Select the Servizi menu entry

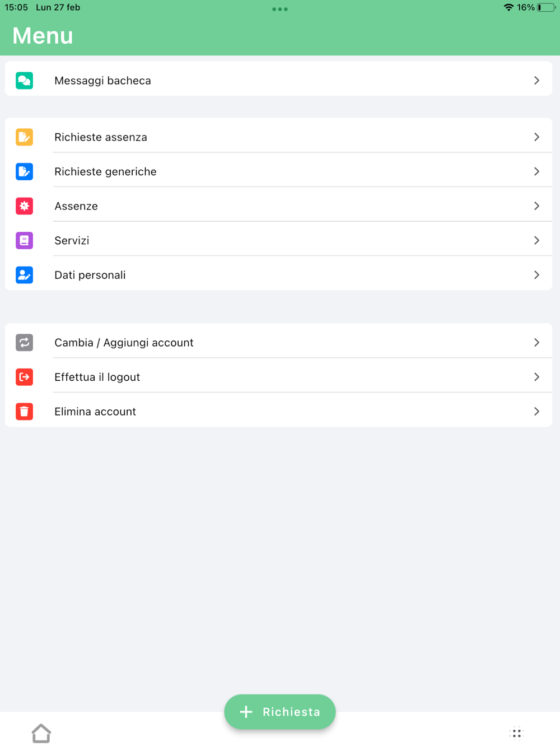coord(72,240)
